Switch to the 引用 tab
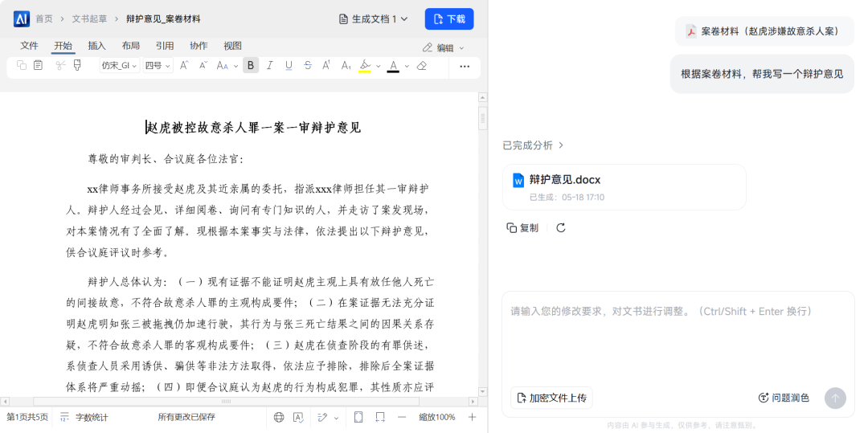This screenshot has height=433, width=868. [165, 46]
